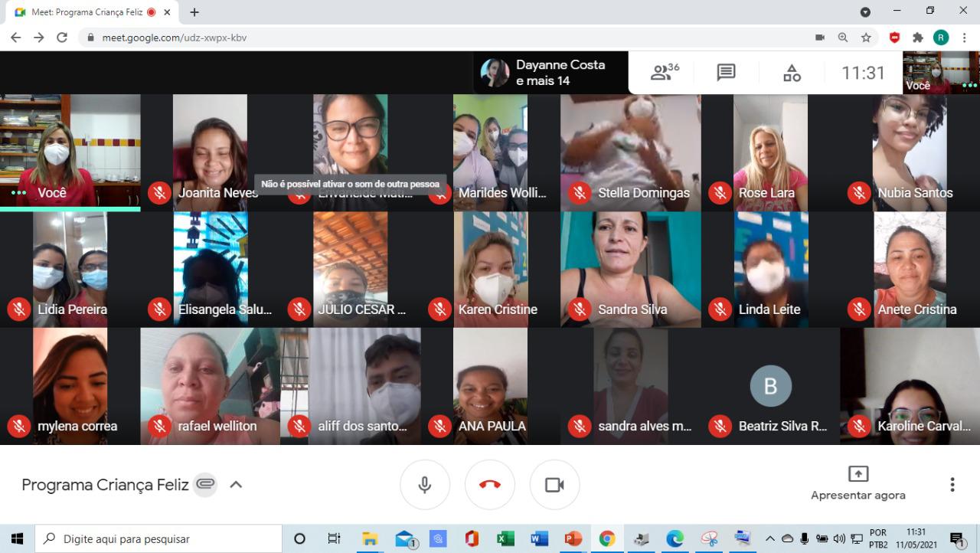Viewport: 980px width, 553px height.
Task: Select the Meet: Programa Criança Feliz tab
Action: [84, 12]
